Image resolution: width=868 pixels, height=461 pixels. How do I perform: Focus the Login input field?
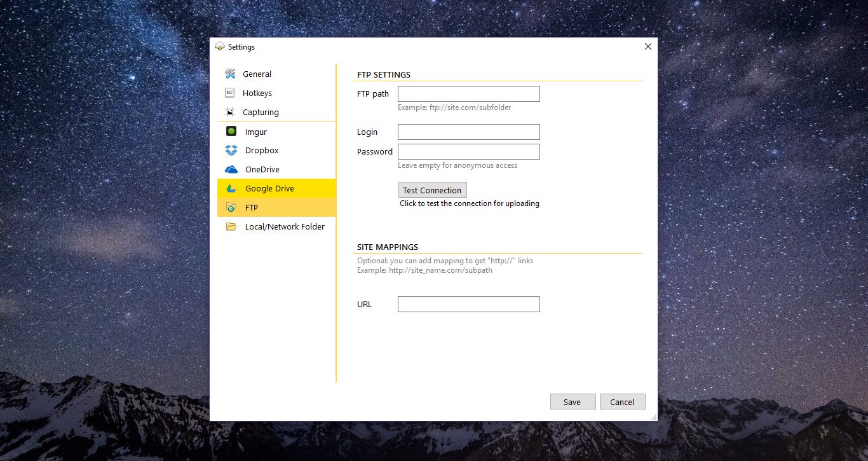coord(469,132)
